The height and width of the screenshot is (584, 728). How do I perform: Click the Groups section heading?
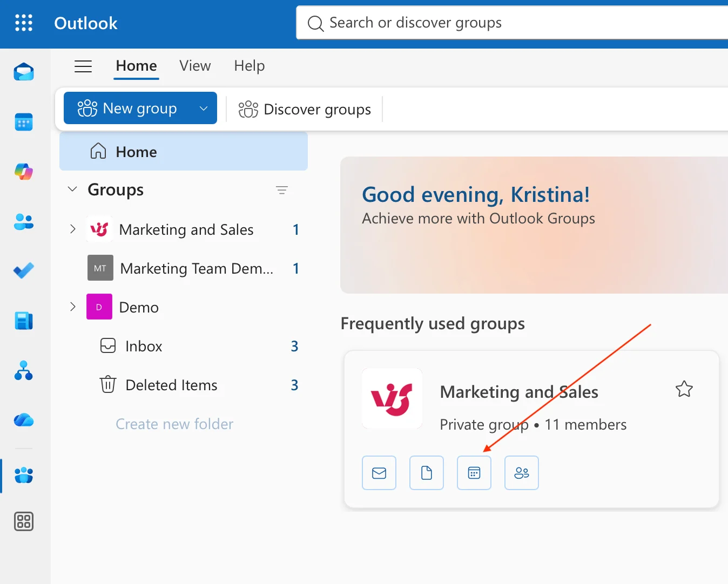(x=116, y=189)
